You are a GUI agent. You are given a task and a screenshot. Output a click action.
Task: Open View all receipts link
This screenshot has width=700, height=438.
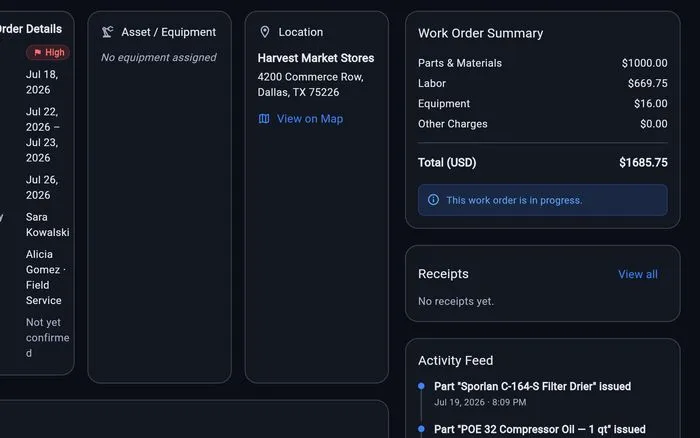pos(638,274)
